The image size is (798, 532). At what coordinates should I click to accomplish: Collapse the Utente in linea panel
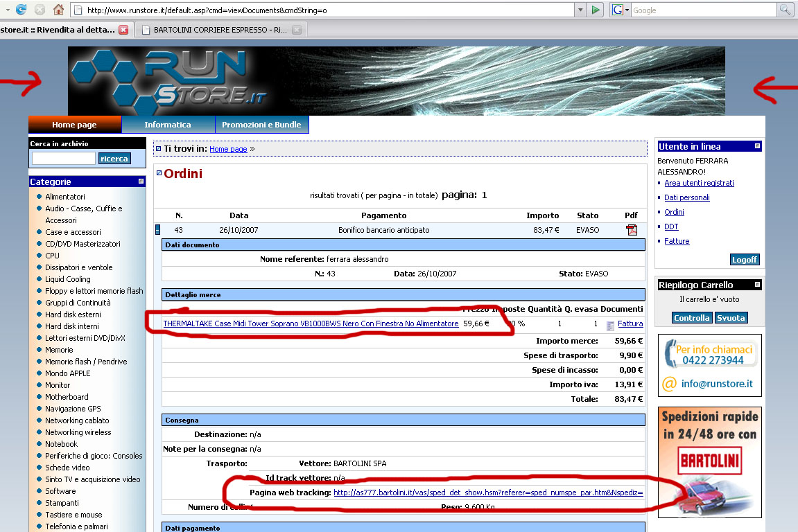757,146
